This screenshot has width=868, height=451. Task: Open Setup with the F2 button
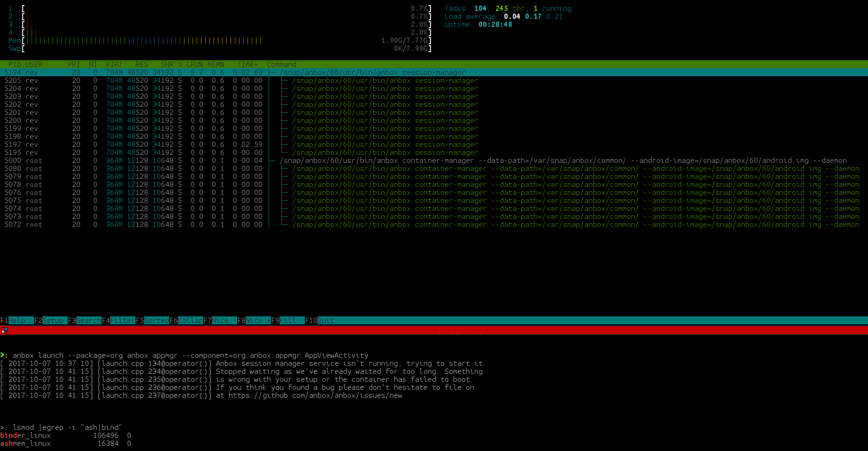(x=51, y=321)
